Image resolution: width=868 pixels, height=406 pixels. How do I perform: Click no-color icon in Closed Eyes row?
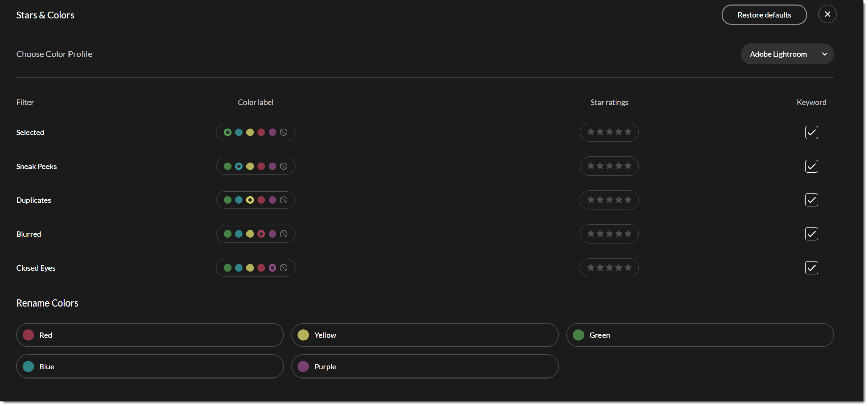(283, 268)
